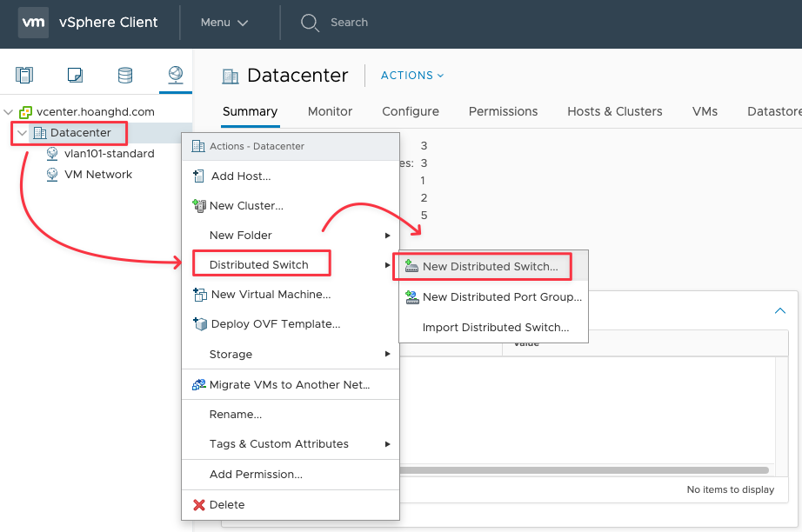The height and width of the screenshot is (532, 802).
Task: Switch to the Configure tab
Action: 411,111
